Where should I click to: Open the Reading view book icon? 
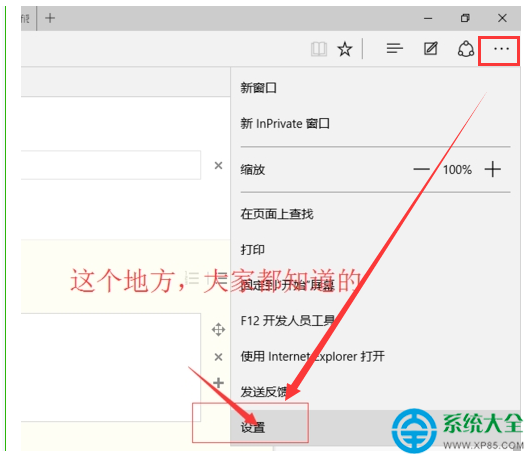[318, 49]
